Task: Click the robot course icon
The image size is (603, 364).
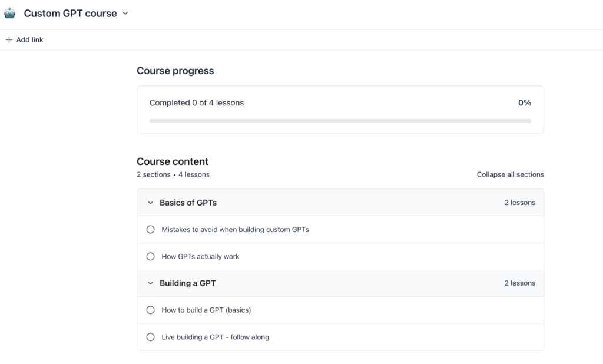Action: [x=10, y=13]
